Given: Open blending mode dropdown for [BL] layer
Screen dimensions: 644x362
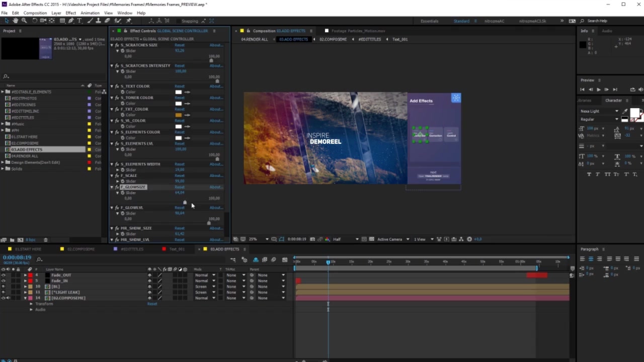Looking at the screenshot, I should tap(205, 287).
